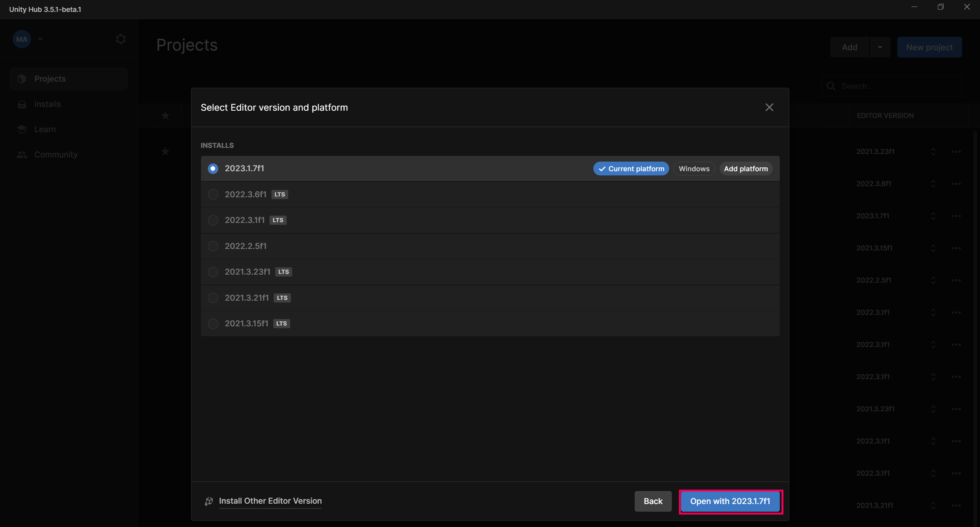The image size is (980, 527).
Task: Select the 2022.3.6f1 LTS radio button
Action: click(213, 195)
